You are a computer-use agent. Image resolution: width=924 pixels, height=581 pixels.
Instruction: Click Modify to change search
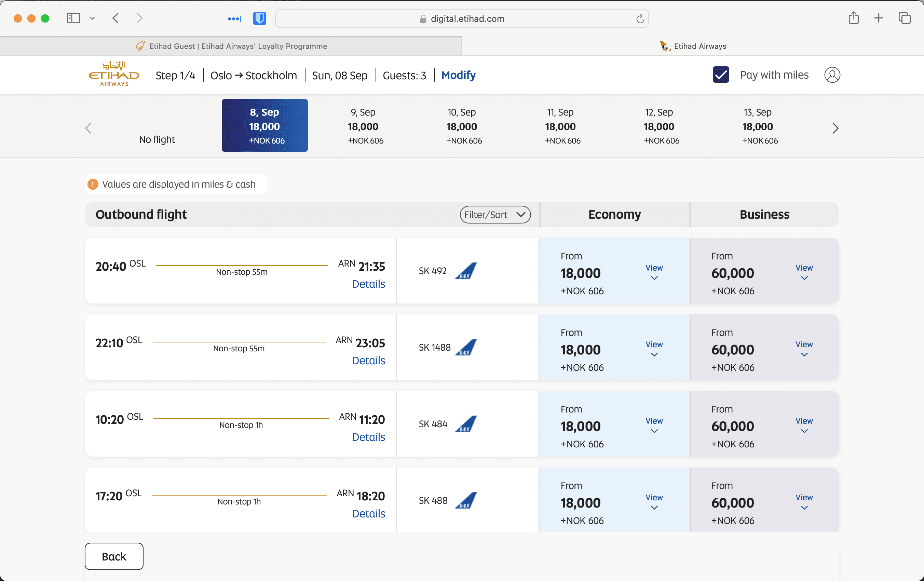click(458, 75)
